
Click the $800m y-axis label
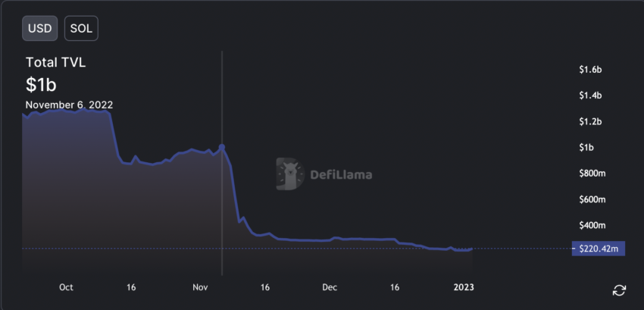(592, 174)
